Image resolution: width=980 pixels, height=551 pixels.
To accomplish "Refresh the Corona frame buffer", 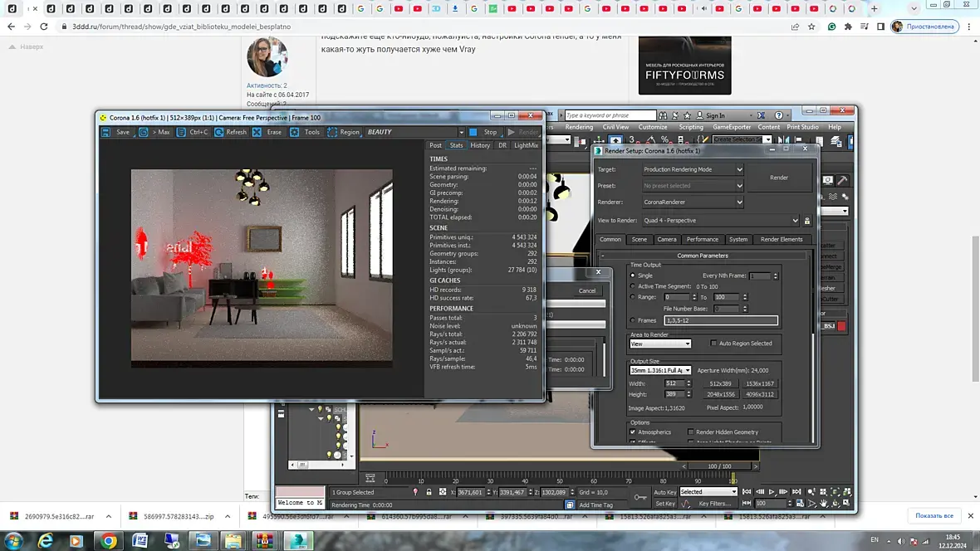I will [x=231, y=132].
